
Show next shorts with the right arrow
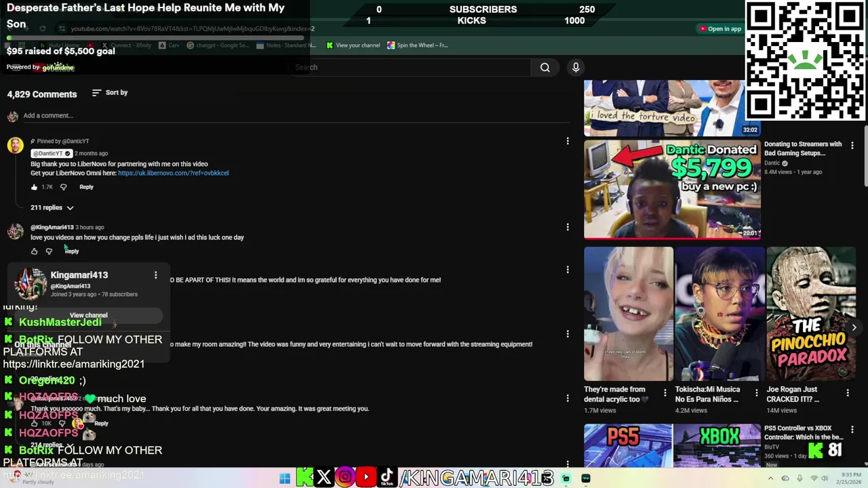point(854,327)
